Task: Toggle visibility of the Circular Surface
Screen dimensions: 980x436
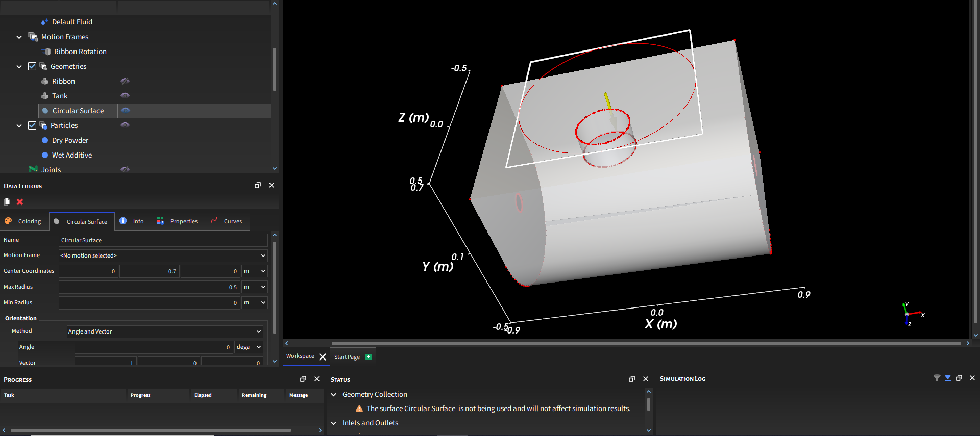Action: coord(126,110)
